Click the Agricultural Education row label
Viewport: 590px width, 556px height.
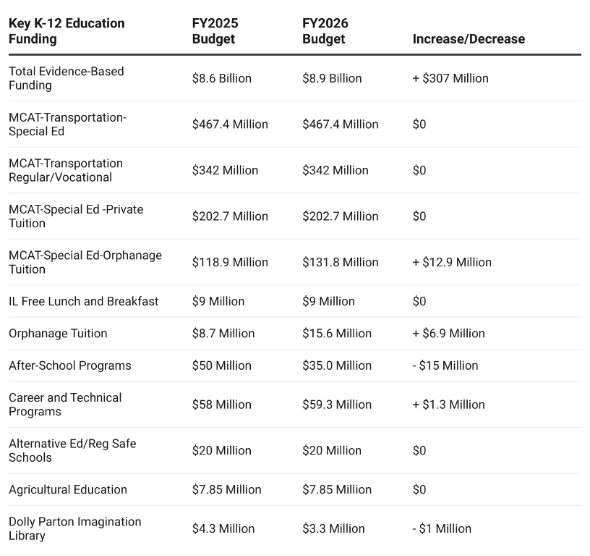[68, 489]
